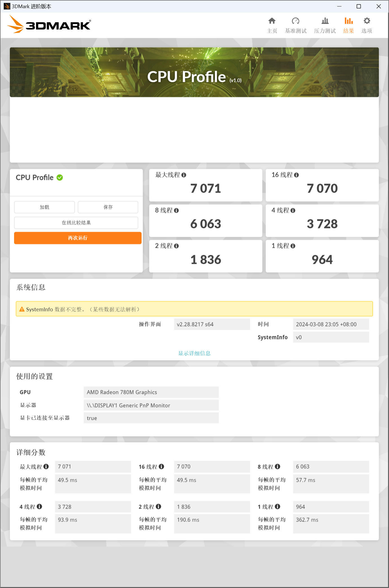This screenshot has height=588, width=389.
Task: Click AMD Radeon 780M Graphics value
Action: click(x=151, y=392)
